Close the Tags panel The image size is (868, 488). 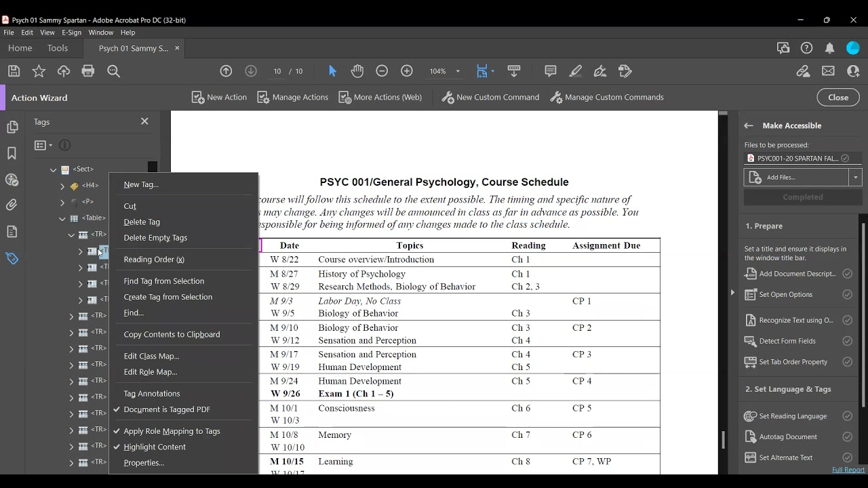[144, 121]
